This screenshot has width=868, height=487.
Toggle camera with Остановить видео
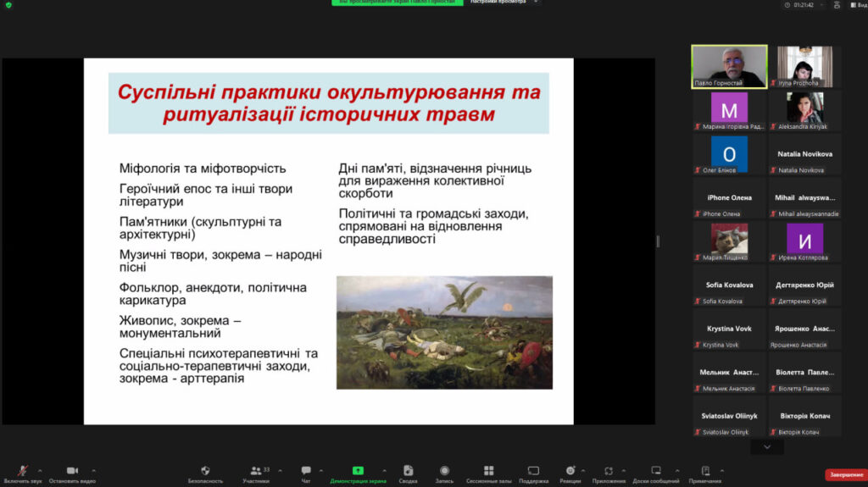click(x=72, y=471)
